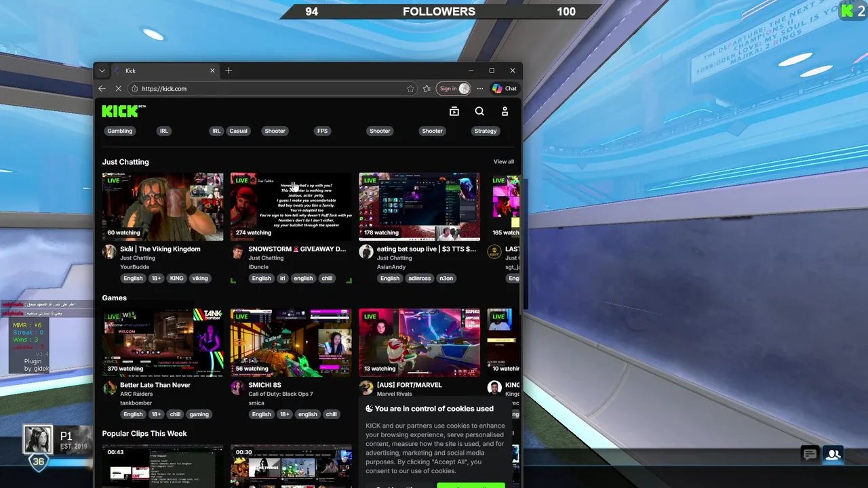The image size is (868, 488).
Task: Click the P1 player avatar in game
Action: point(38,439)
